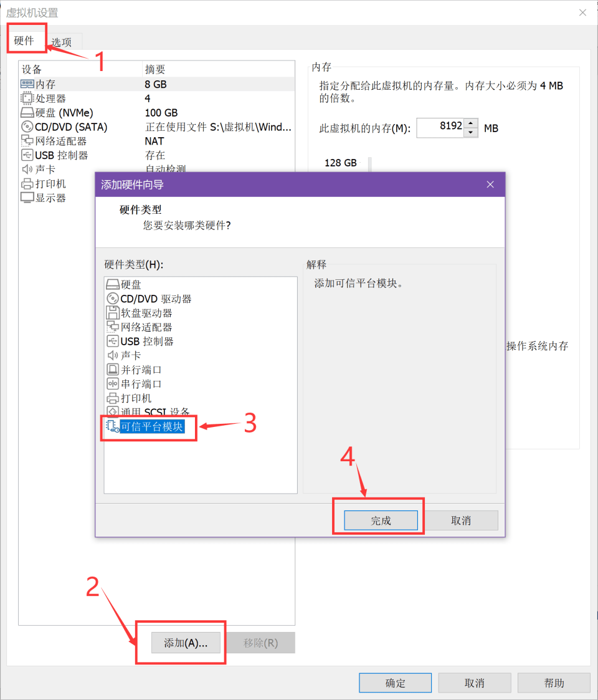Click the sound card speaker icon in device list
Viewport: 598px width, 700px height.
pyautogui.click(x=27, y=169)
